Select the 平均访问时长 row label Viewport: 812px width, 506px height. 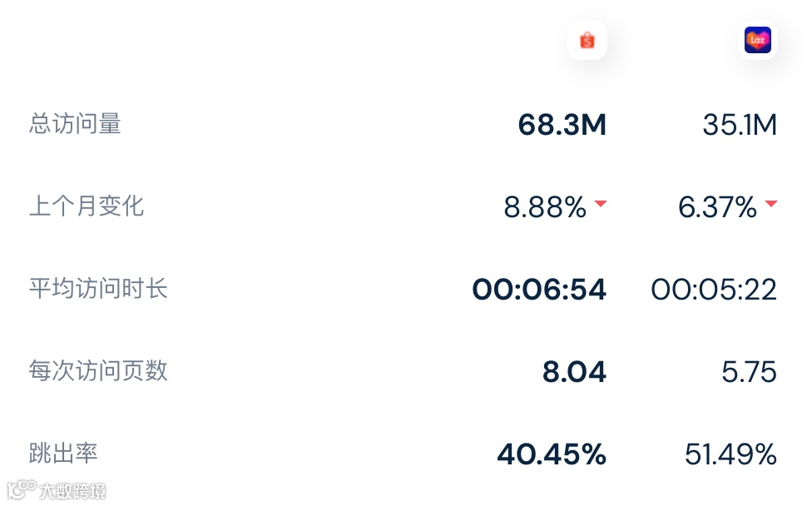point(98,289)
